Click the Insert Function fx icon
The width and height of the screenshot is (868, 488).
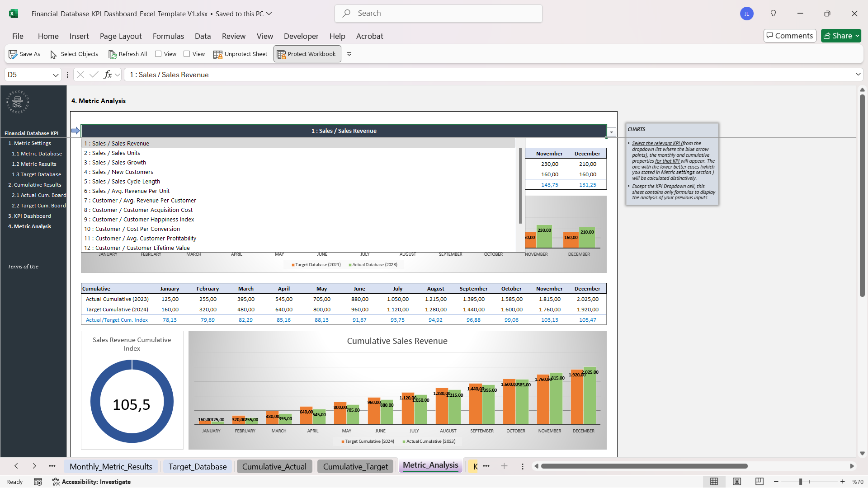(x=108, y=75)
